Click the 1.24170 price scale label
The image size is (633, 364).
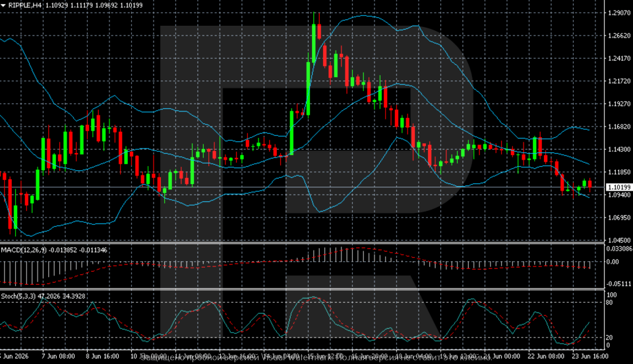pos(619,59)
